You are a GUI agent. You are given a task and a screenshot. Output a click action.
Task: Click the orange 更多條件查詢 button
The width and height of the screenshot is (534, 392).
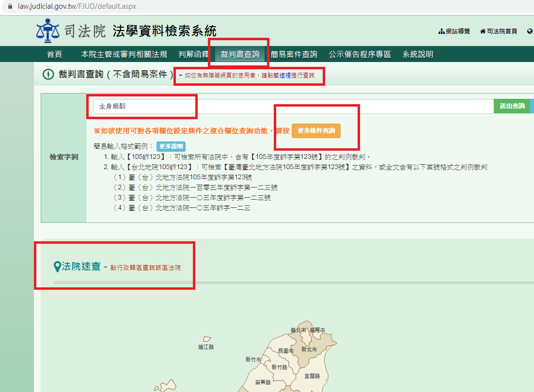click(316, 131)
